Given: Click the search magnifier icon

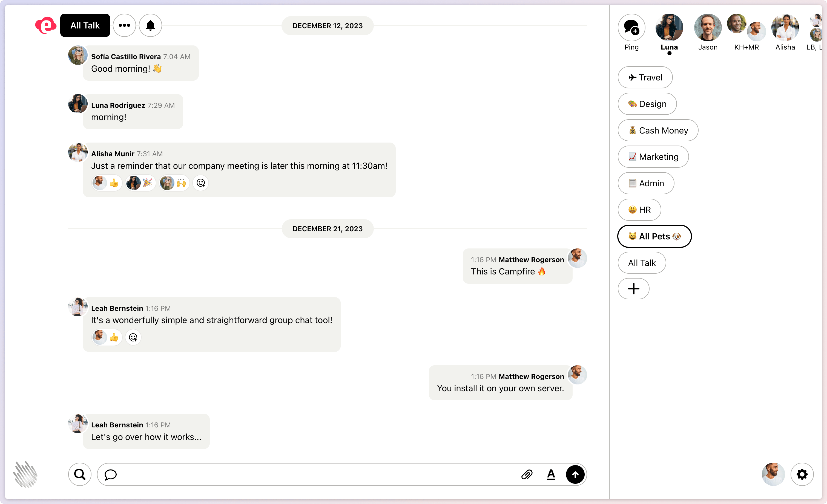Looking at the screenshot, I should click(x=80, y=474).
